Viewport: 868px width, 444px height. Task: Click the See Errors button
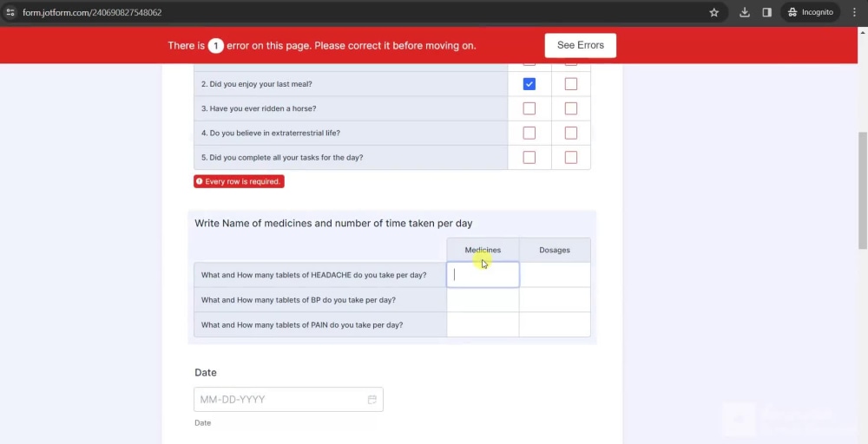click(580, 45)
